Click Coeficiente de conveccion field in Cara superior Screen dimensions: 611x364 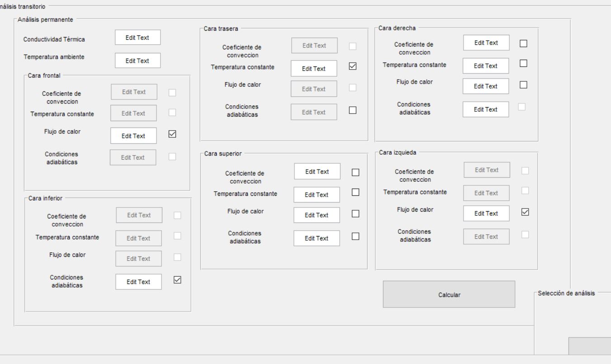[317, 171]
